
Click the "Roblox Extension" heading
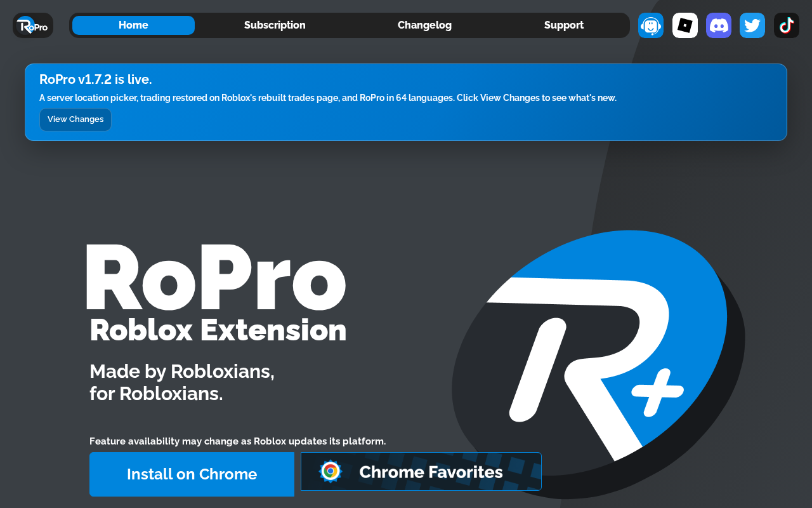218,330
